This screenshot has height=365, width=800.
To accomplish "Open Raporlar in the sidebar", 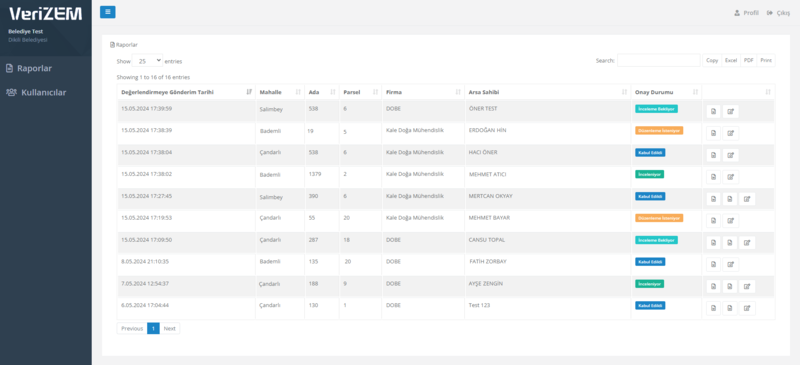I will [x=34, y=68].
